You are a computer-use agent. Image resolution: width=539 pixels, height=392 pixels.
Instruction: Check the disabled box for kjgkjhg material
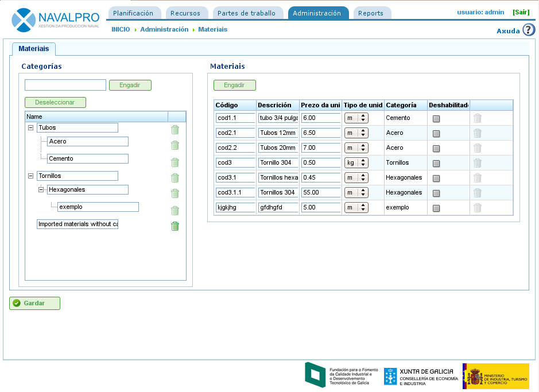click(436, 208)
